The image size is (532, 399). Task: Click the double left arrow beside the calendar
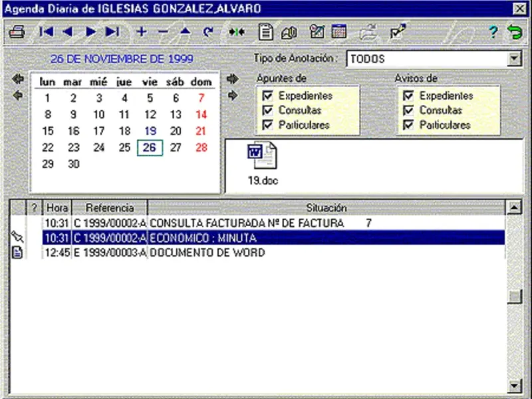pyautogui.click(x=18, y=79)
